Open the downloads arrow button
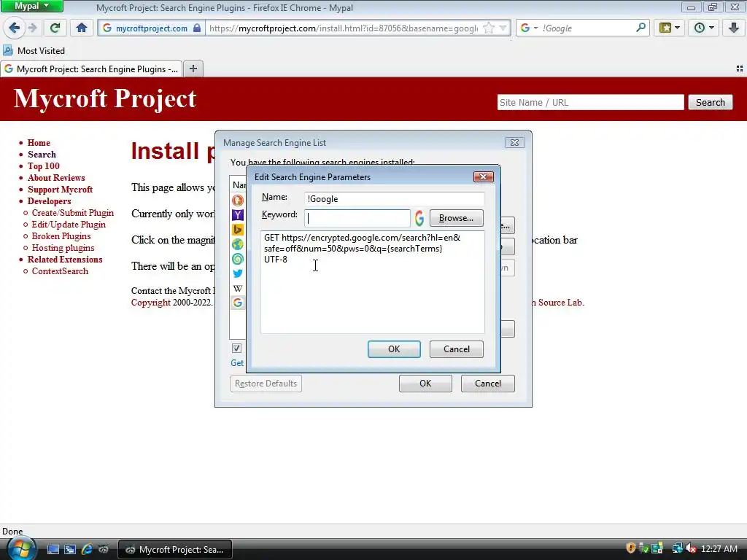Image resolution: width=747 pixels, height=560 pixels. coord(734,28)
